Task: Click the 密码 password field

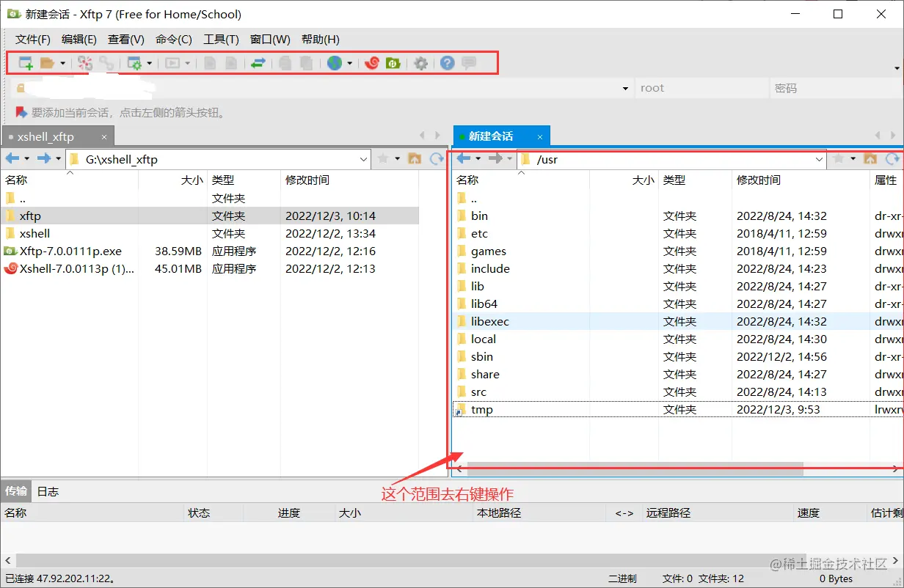Action: click(x=835, y=88)
